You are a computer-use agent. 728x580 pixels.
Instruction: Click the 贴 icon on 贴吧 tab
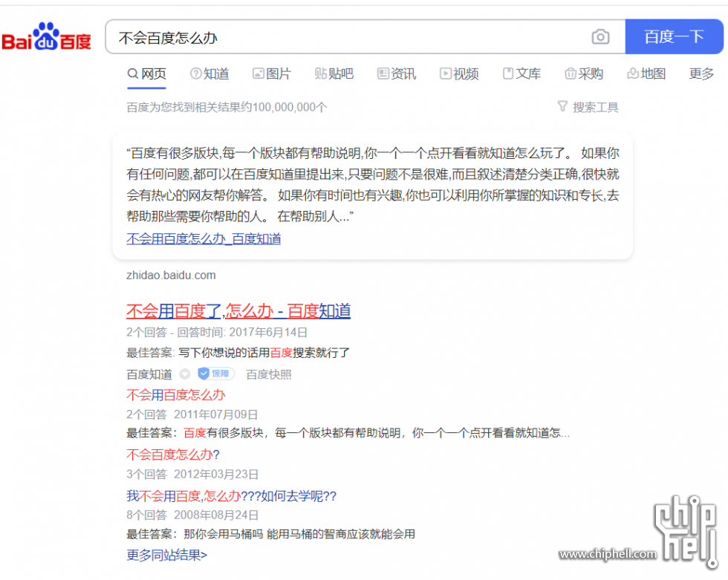click(320, 74)
